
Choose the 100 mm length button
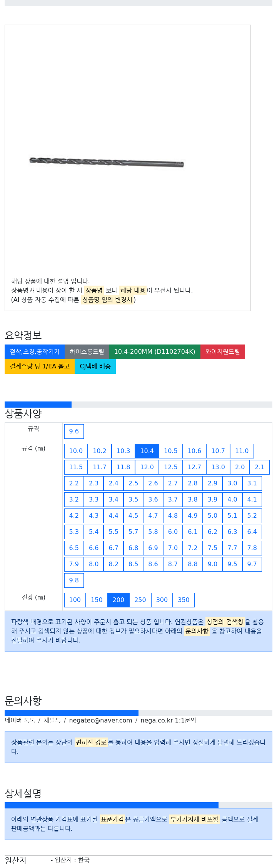click(x=75, y=600)
